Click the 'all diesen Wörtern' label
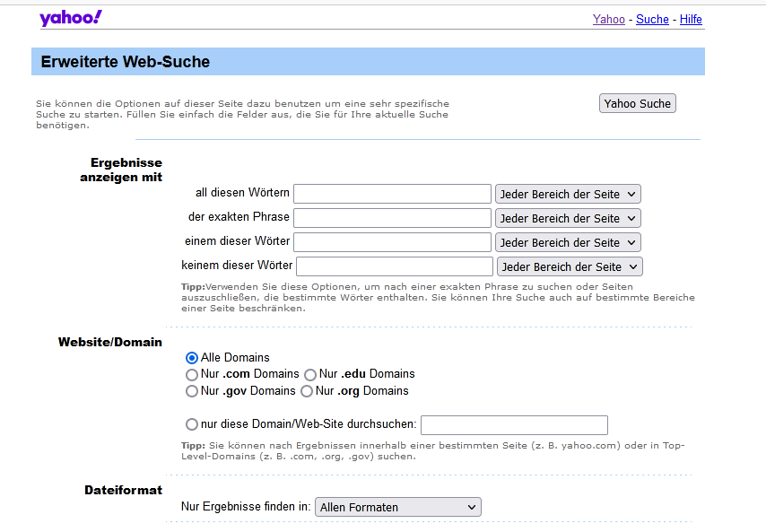766x532 pixels. click(x=242, y=193)
